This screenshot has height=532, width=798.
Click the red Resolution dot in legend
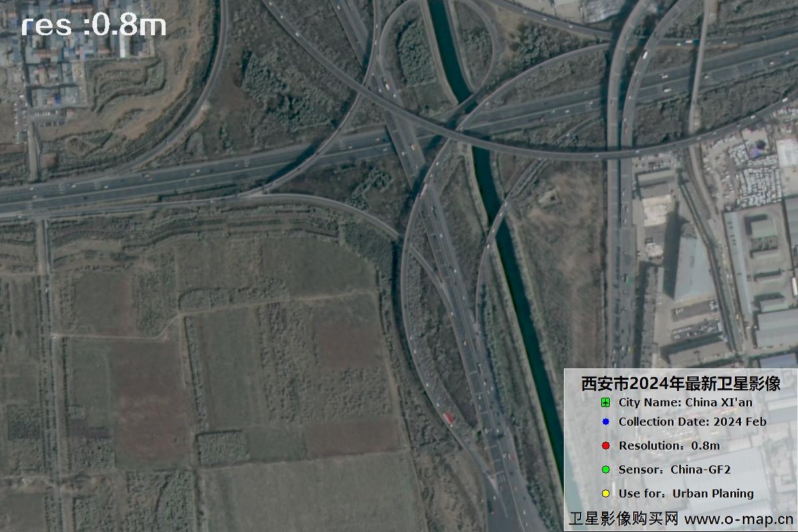coord(605,446)
